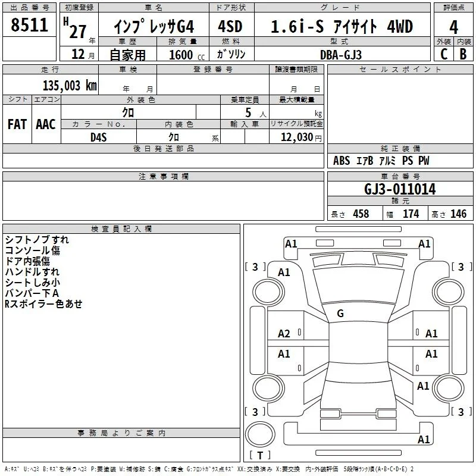This screenshot has width=476, height=476.
Task: Select the 検査員記入欄 header
Action: 121,229
